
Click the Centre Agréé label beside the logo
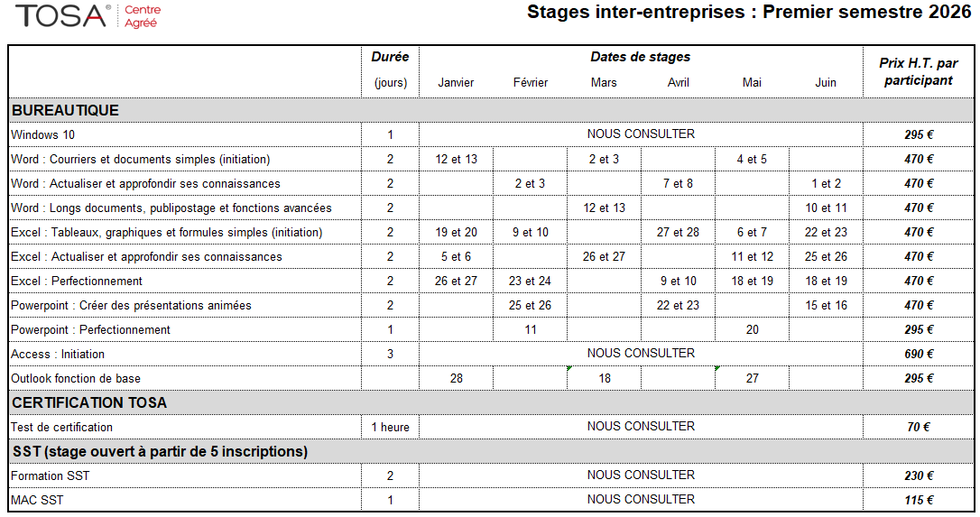coord(142,16)
